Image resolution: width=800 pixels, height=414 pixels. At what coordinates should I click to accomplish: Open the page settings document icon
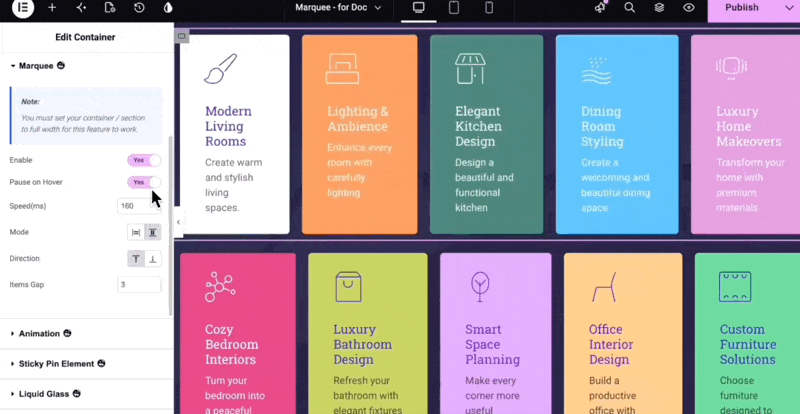[x=110, y=8]
